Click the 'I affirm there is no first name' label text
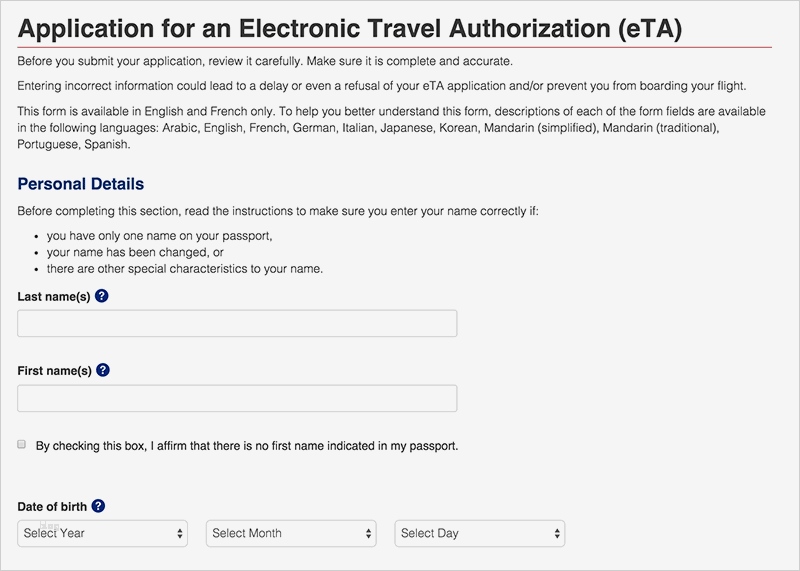This screenshot has width=800, height=571. (246, 446)
